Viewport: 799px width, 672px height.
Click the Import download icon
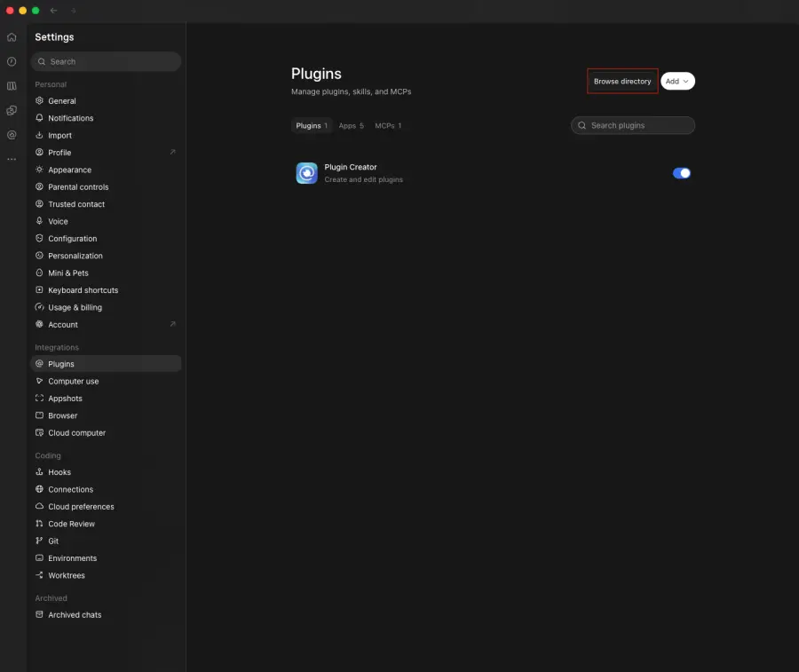pyautogui.click(x=39, y=135)
